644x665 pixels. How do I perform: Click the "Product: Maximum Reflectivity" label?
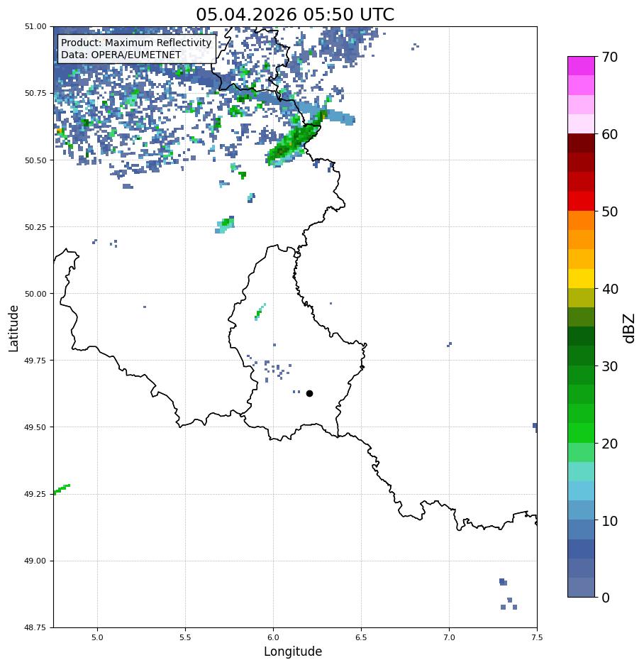tap(136, 43)
